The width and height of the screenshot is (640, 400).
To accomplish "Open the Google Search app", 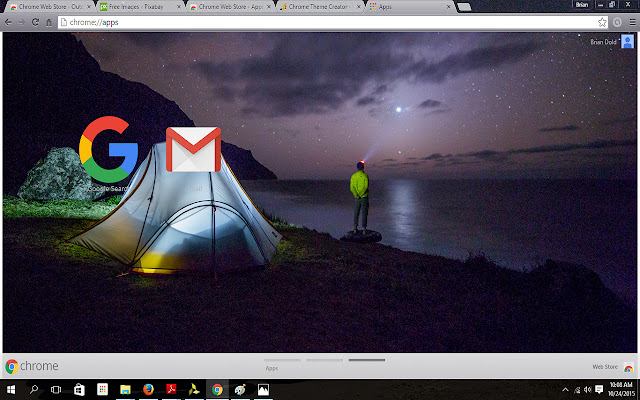I will click(109, 149).
